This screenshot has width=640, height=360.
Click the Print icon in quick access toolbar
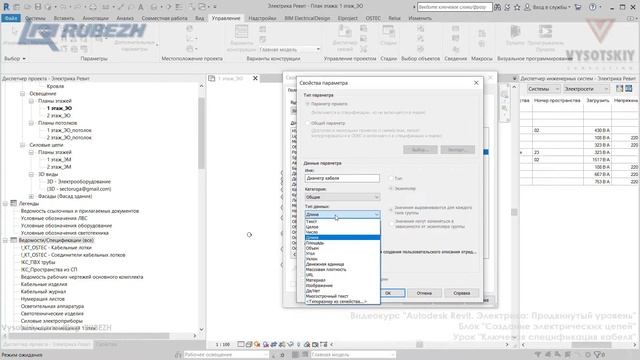click(x=93, y=7)
